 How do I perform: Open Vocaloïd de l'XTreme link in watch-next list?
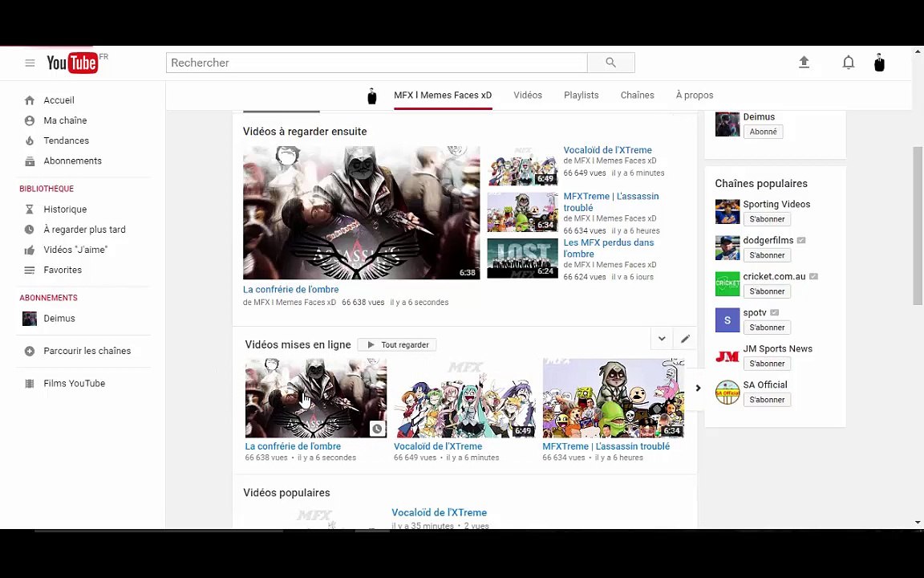tap(607, 150)
